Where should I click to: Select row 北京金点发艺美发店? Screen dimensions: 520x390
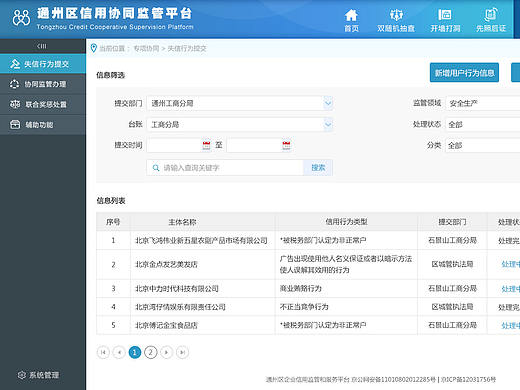(x=308, y=264)
